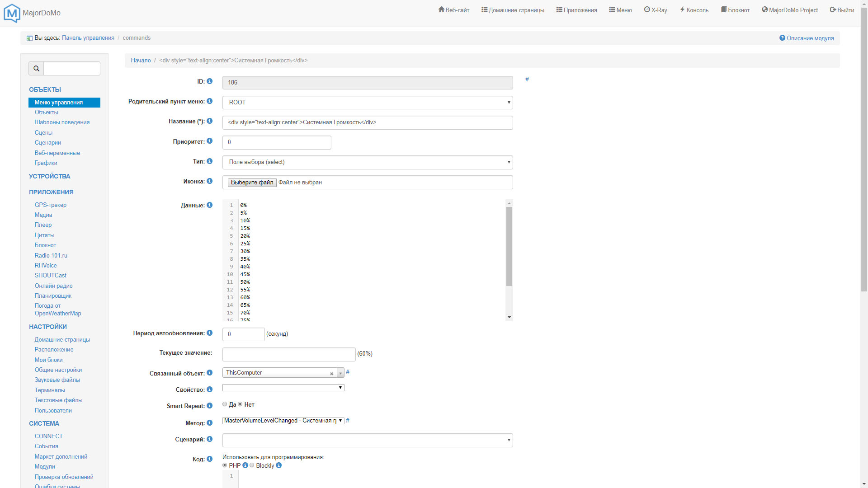Viewport: 868px width, 488px height.
Task: Click the info icon next to Smart Repeat
Action: pos(210,406)
